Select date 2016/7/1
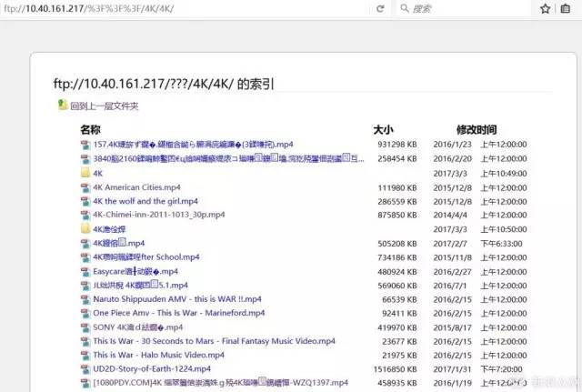The width and height of the screenshot is (582, 392). (x=450, y=286)
